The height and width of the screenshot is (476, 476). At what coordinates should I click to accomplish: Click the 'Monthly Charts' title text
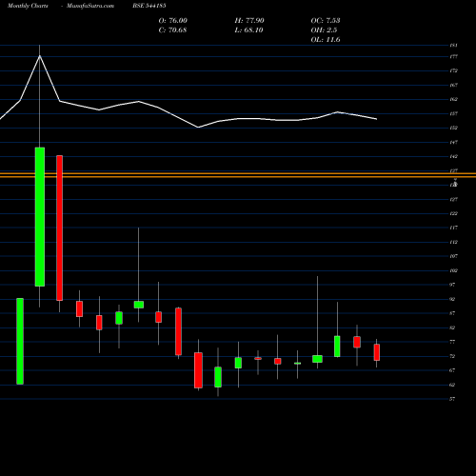pyautogui.click(x=28, y=6)
